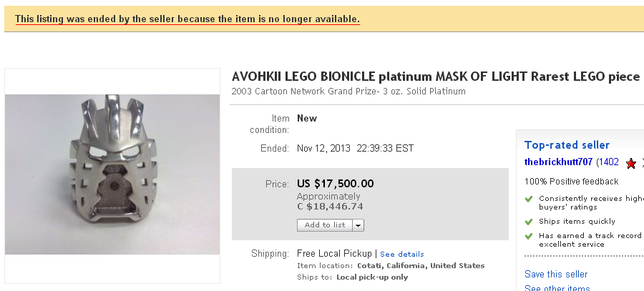Click green checkmark beside "Consistently receives"
Screen dimensions: 644x291
(x=529, y=198)
